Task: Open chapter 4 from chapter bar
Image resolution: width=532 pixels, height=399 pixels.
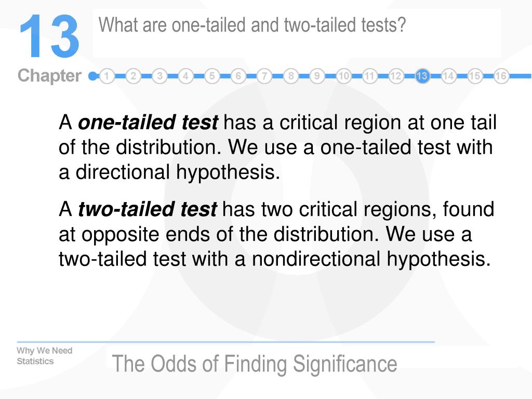Action: coord(185,76)
